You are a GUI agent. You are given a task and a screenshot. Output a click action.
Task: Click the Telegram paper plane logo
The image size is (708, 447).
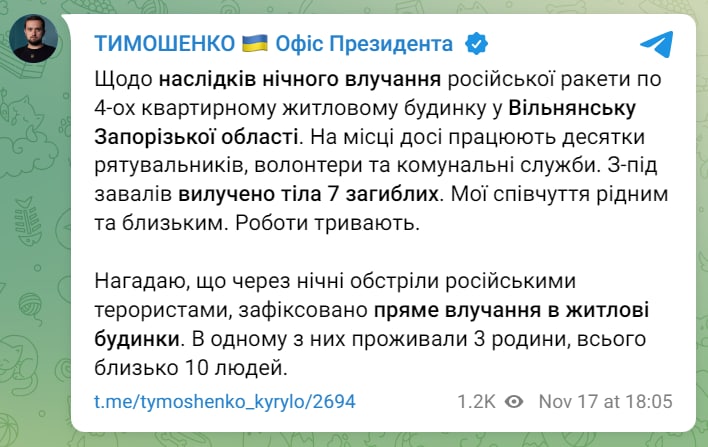tap(656, 45)
